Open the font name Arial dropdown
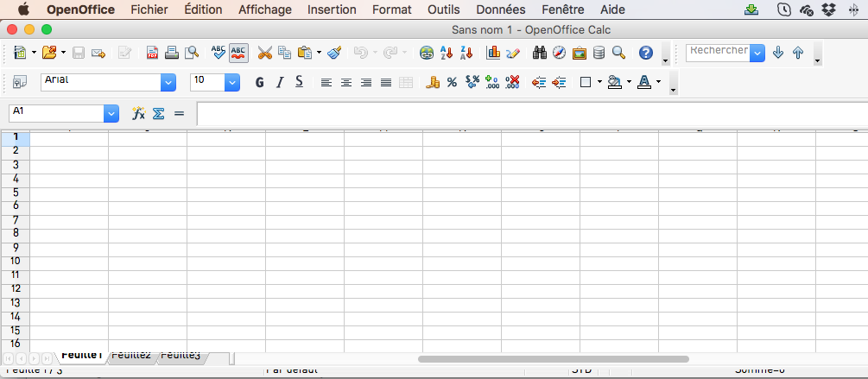868x379 pixels. 168,82
